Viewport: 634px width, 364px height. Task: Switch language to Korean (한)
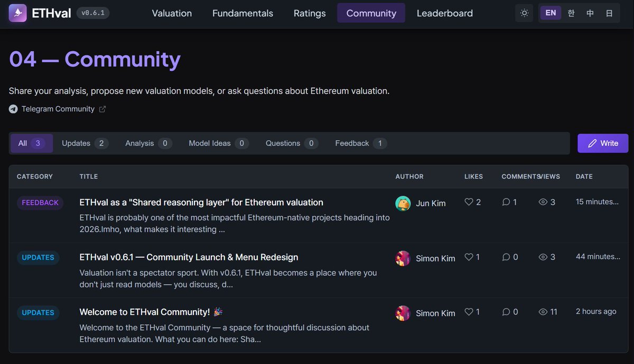[571, 13]
